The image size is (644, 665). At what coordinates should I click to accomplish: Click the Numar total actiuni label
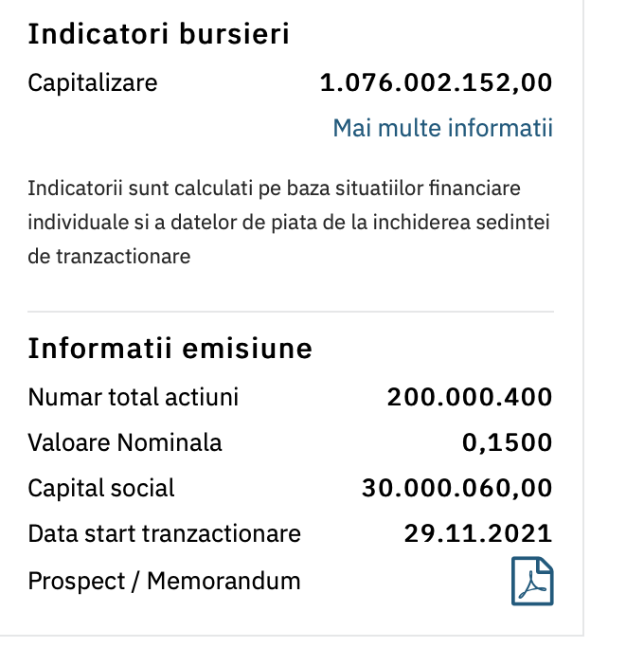[x=134, y=397]
